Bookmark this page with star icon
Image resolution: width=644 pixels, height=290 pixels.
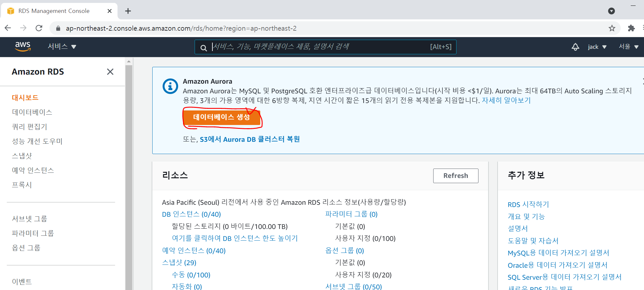612,28
